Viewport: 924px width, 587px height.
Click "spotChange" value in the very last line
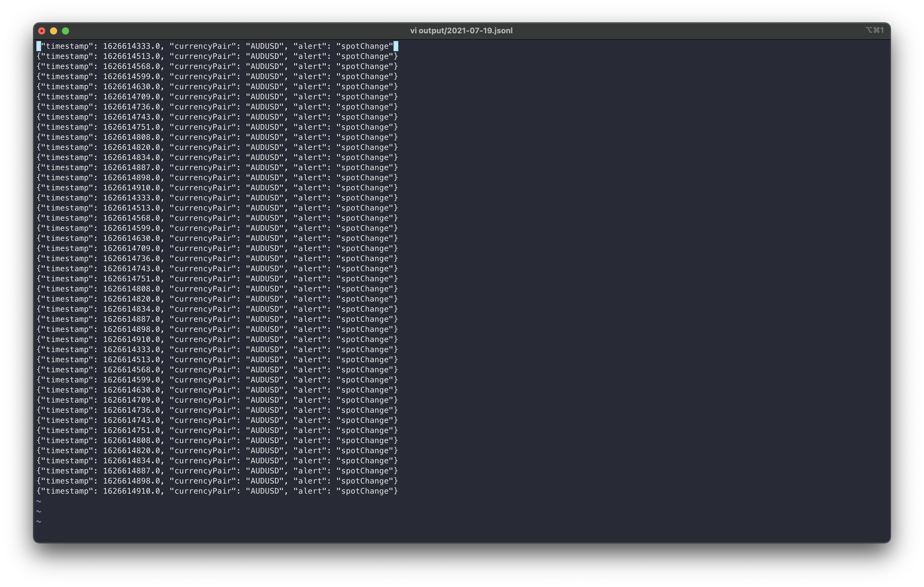tap(365, 491)
